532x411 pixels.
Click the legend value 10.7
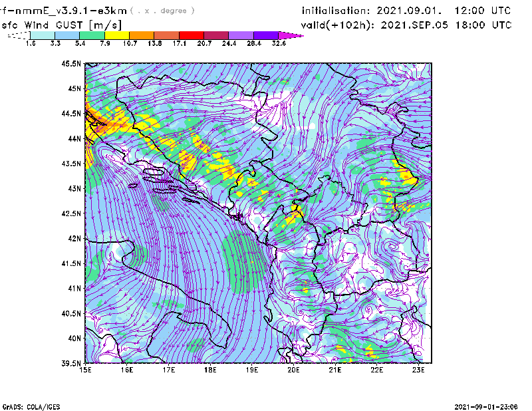click(130, 43)
